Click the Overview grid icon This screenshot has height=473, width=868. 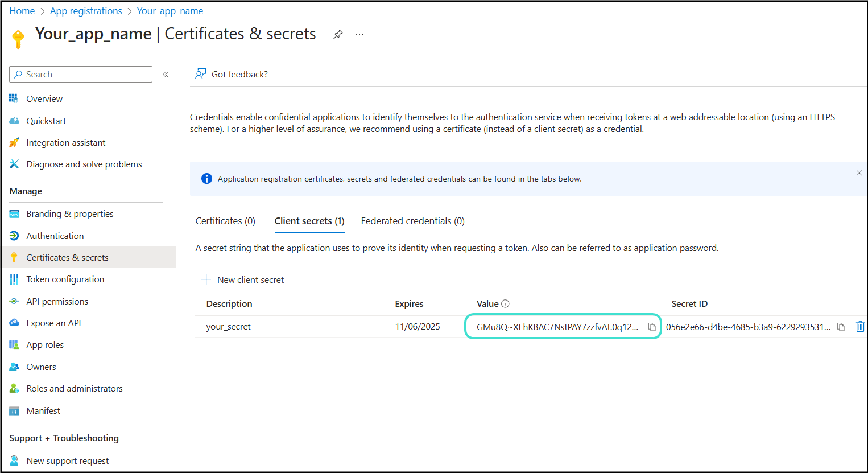point(14,98)
